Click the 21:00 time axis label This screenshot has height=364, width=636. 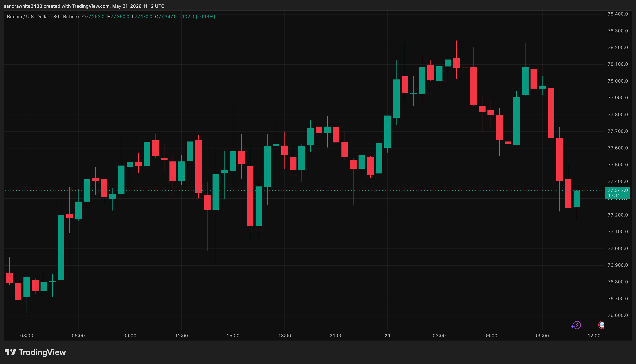point(336,336)
